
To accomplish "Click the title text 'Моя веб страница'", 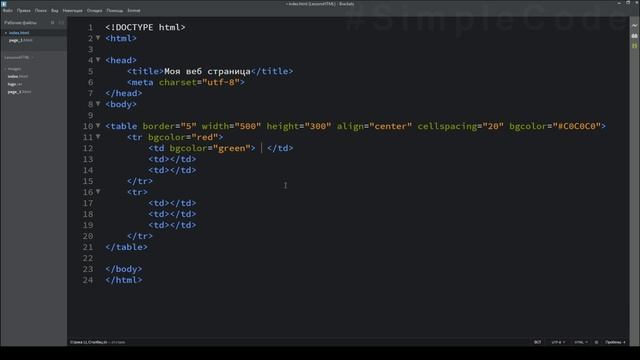I will point(207,71).
